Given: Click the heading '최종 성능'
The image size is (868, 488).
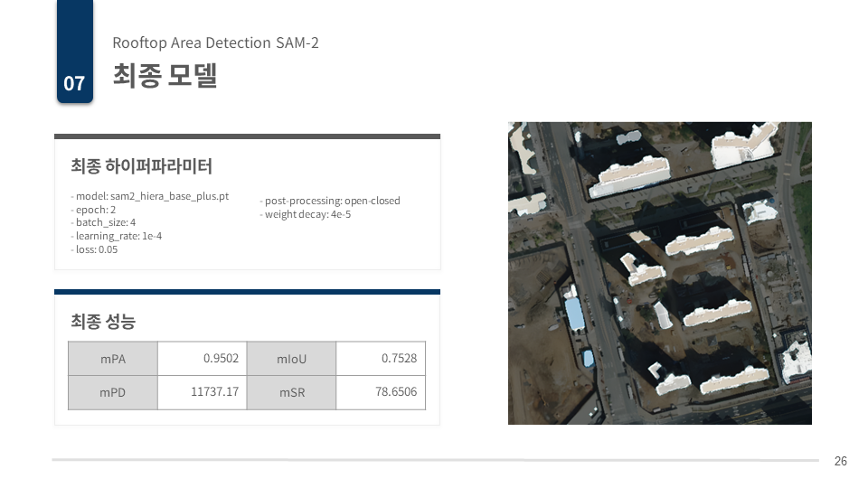Looking at the screenshot, I should [103, 322].
